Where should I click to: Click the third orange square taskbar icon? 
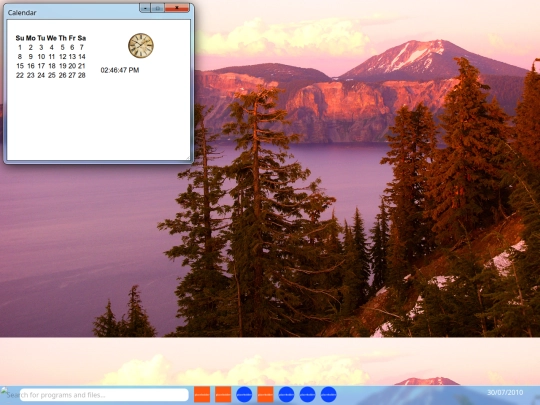266,394
